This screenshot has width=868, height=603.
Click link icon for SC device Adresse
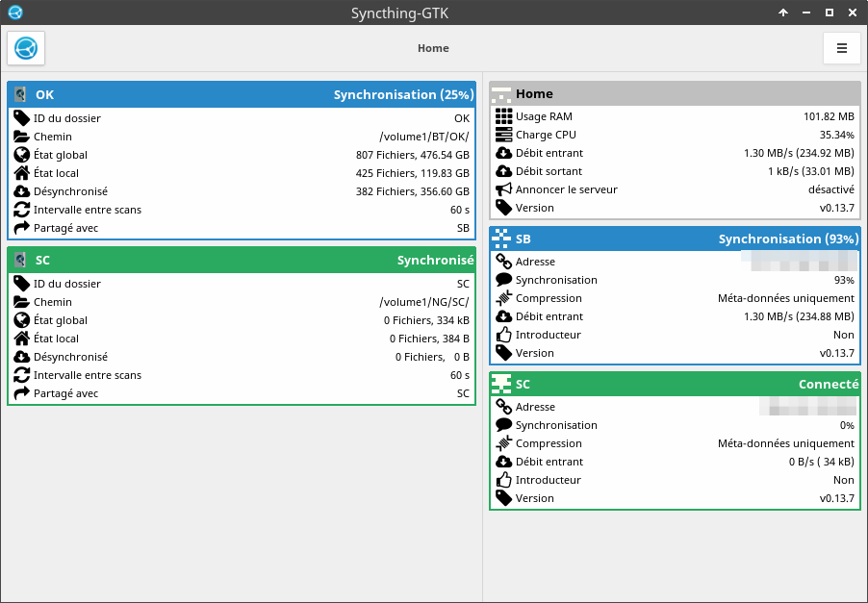tap(503, 407)
